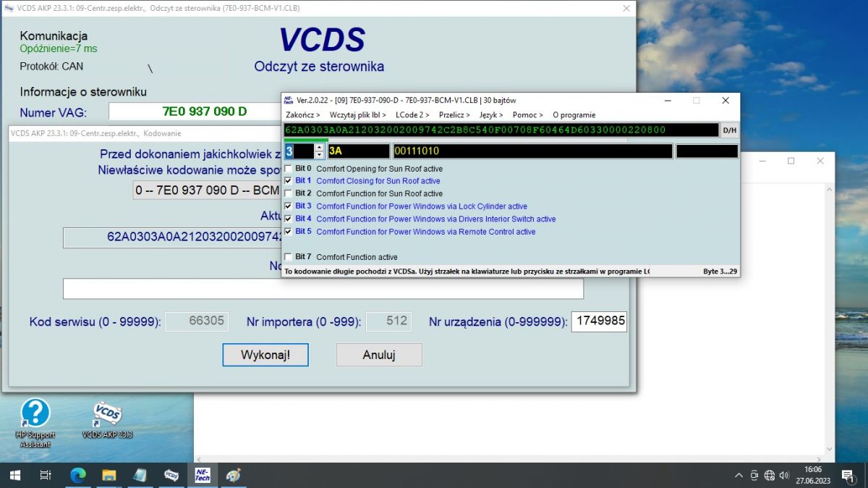Open network status tray icon
The image size is (868, 488).
click(770, 476)
